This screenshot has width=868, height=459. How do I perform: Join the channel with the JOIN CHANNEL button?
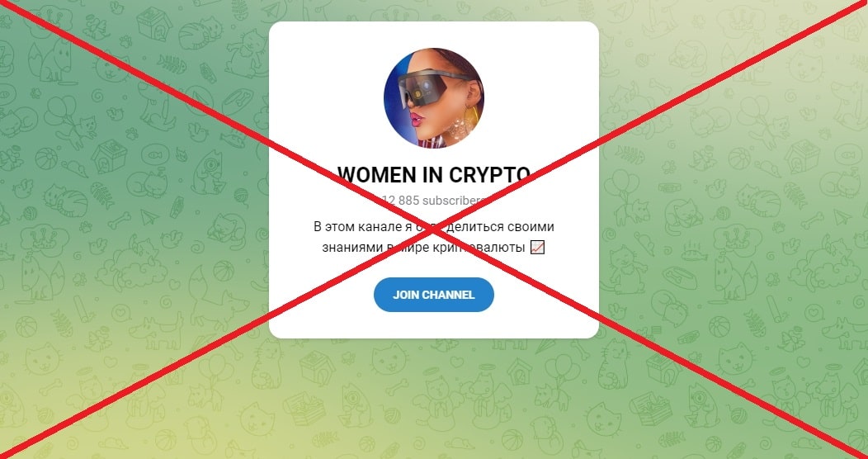pyautogui.click(x=433, y=295)
